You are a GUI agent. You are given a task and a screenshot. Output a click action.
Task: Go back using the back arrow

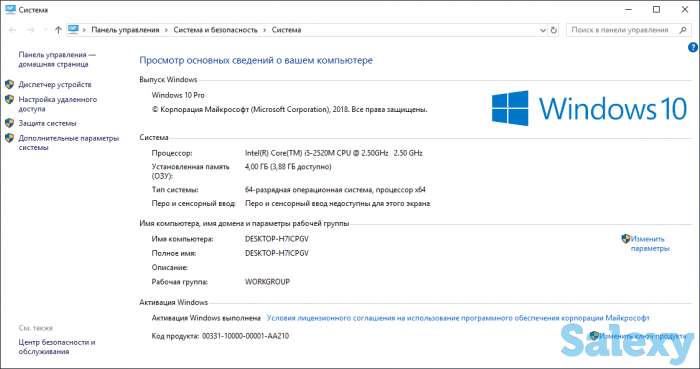[x=12, y=30]
